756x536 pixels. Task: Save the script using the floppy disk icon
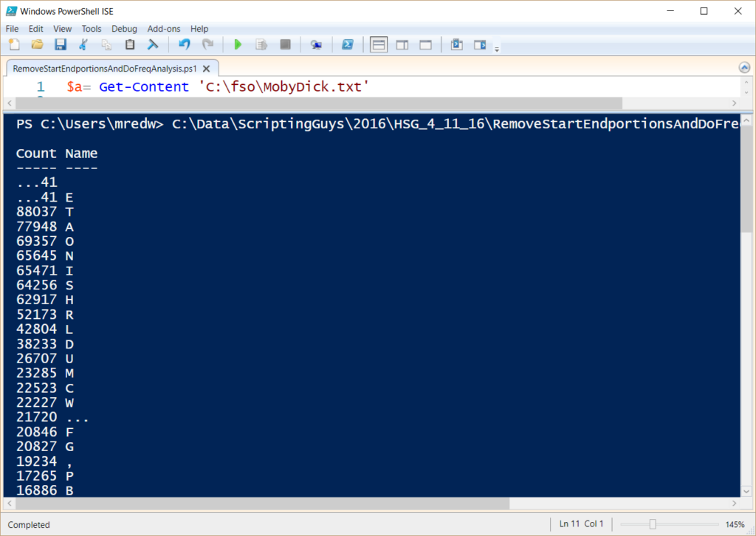point(61,45)
